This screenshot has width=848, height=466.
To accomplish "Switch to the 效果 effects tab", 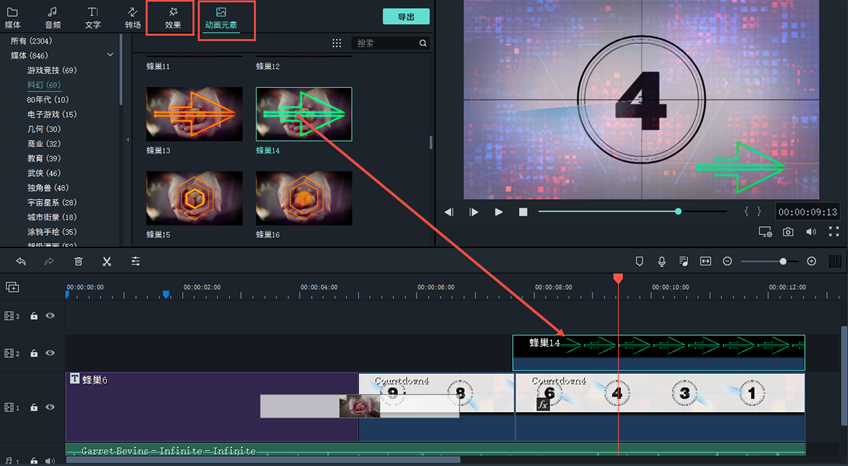I will [x=172, y=16].
